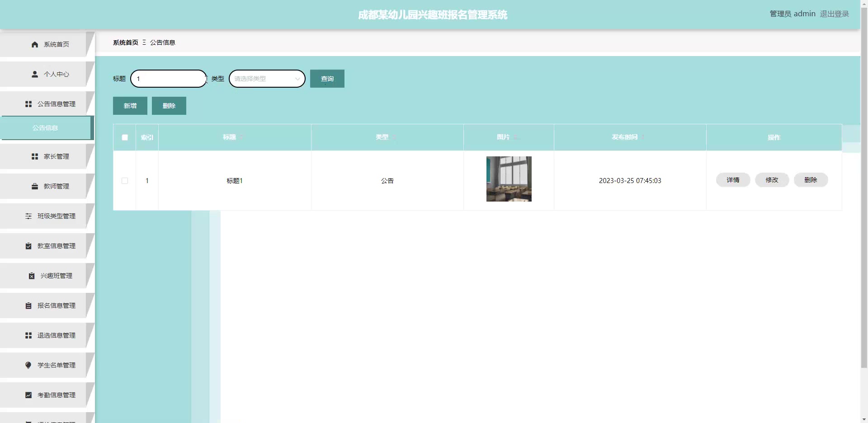Click the grid icon beside 家长管理
Screen dimensions: 868x423
[35, 156]
